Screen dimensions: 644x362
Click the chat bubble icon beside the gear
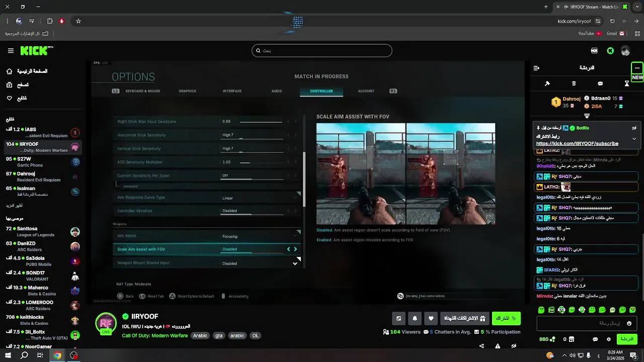pos(595,339)
